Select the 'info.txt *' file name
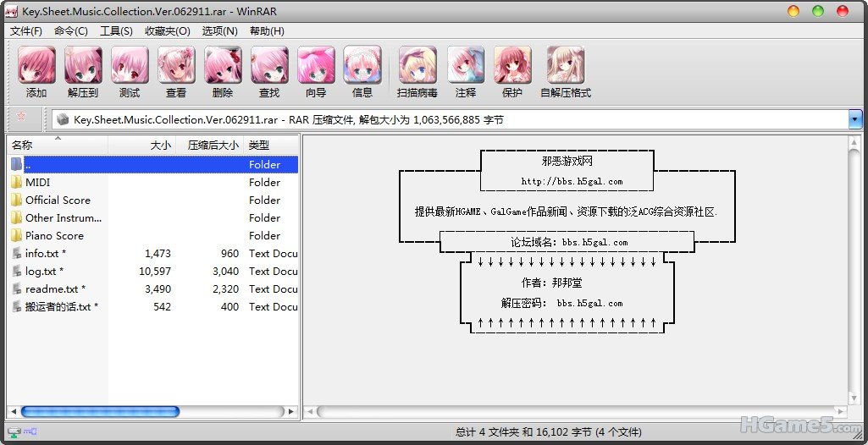 tap(46, 253)
